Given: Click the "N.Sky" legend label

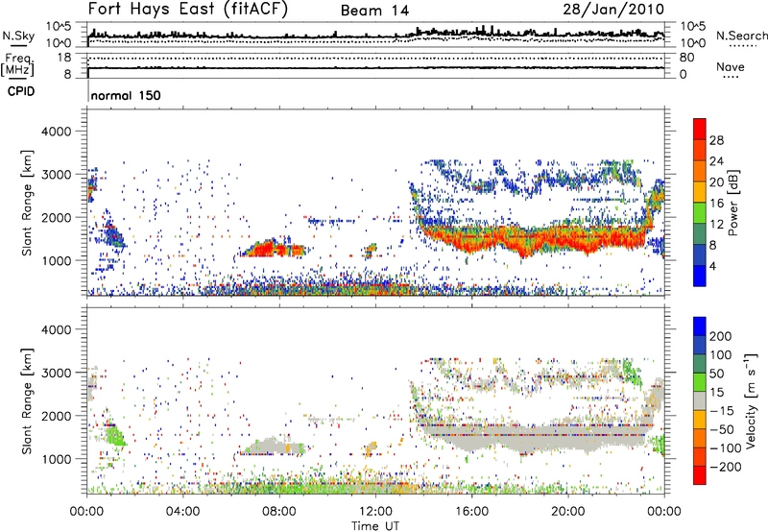Looking at the screenshot, I should 18,36.
